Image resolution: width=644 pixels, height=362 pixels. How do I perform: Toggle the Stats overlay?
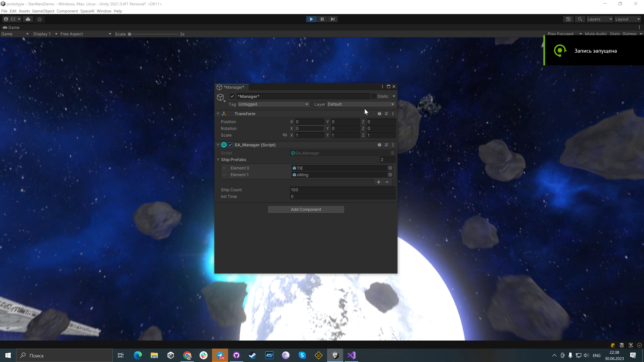point(615,34)
